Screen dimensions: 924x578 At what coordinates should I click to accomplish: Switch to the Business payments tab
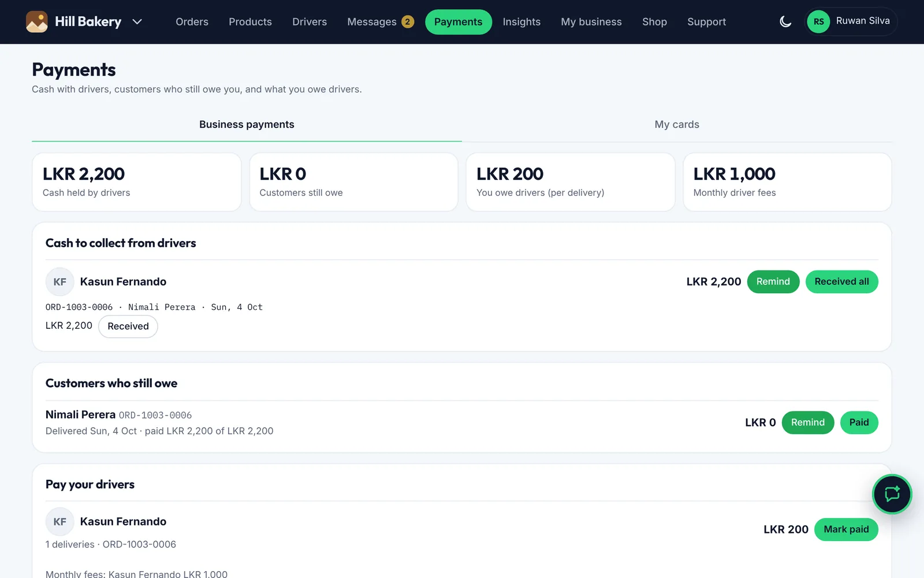point(247,125)
